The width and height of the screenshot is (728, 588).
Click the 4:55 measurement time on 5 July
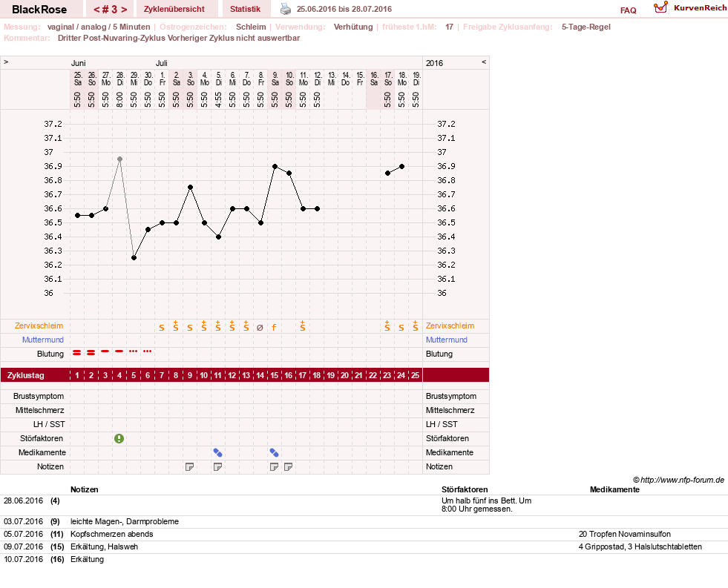coord(218,99)
